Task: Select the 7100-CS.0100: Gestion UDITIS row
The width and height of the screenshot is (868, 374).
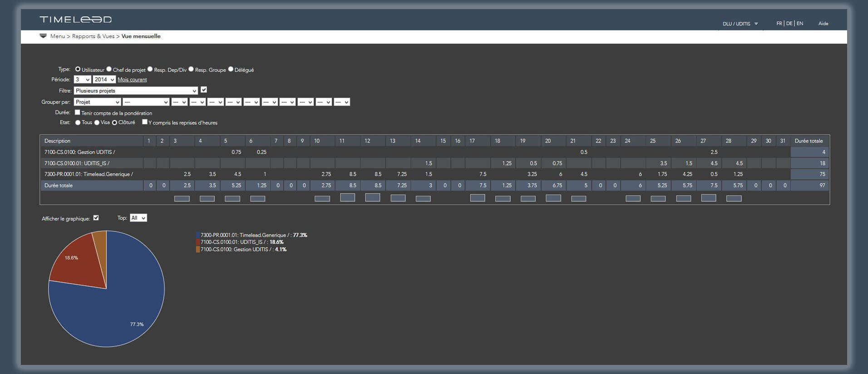Action: 434,152
